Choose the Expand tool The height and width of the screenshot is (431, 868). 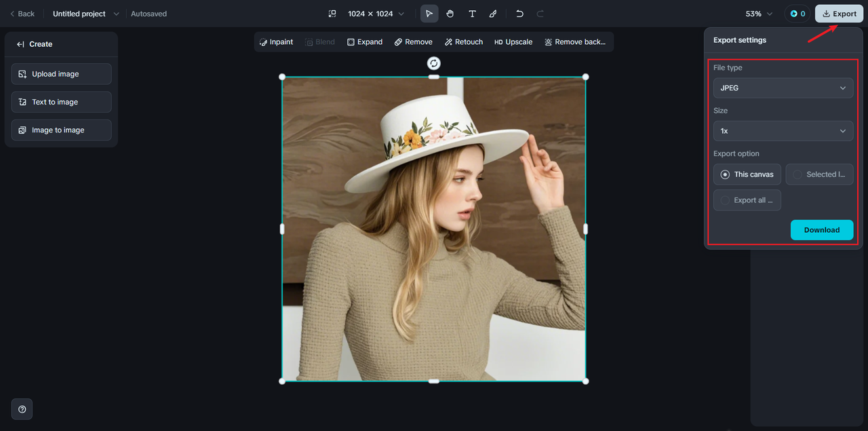pos(365,42)
